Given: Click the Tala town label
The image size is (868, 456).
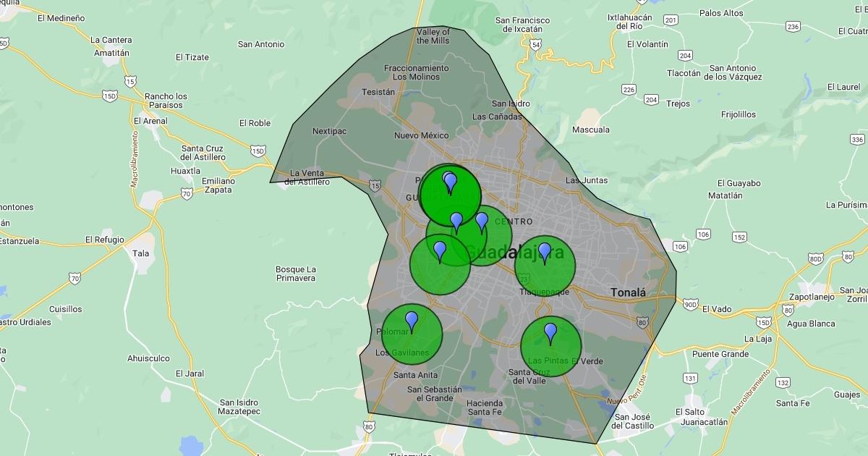Looking at the screenshot, I should [x=141, y=253].
